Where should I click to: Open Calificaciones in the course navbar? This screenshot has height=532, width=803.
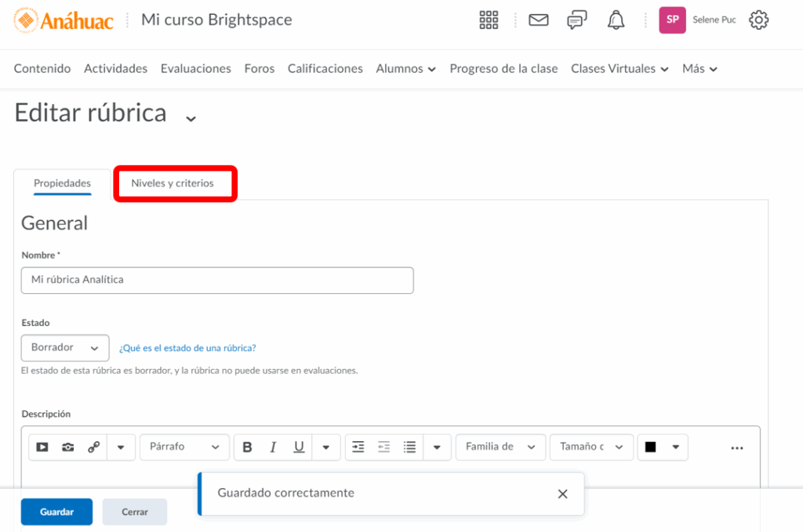[325, 69]
